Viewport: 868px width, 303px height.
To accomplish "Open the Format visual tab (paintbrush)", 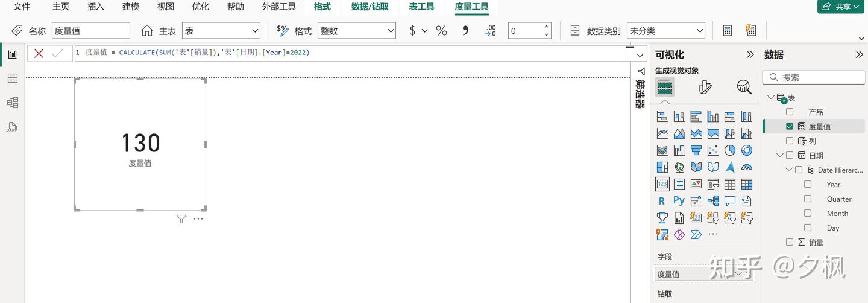I will [x=705, y=88].
